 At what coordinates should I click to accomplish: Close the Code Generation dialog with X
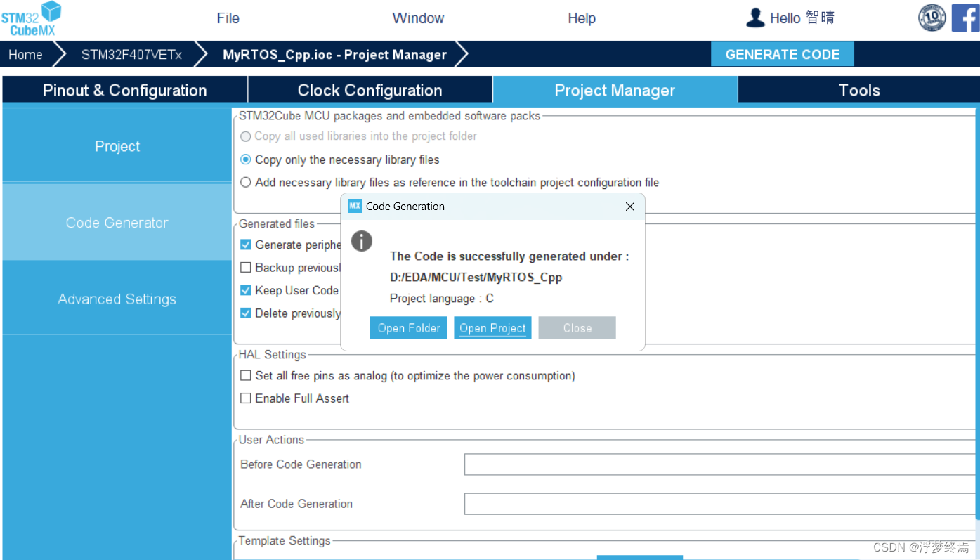(630, 207)
